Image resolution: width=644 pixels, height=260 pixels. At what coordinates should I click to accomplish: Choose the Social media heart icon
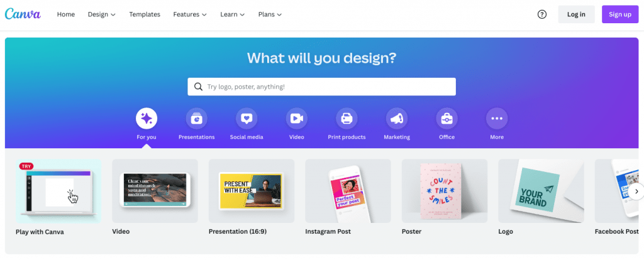(247, 119)
